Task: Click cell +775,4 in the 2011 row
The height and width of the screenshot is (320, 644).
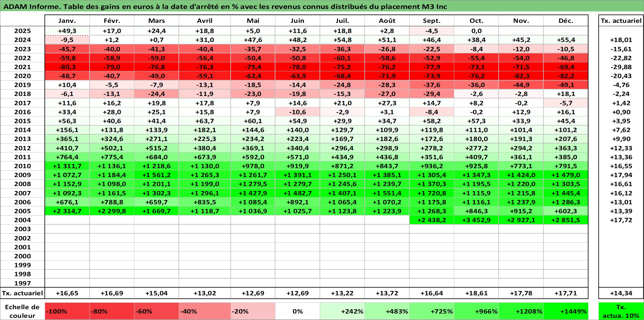Action: coord(112,157)
